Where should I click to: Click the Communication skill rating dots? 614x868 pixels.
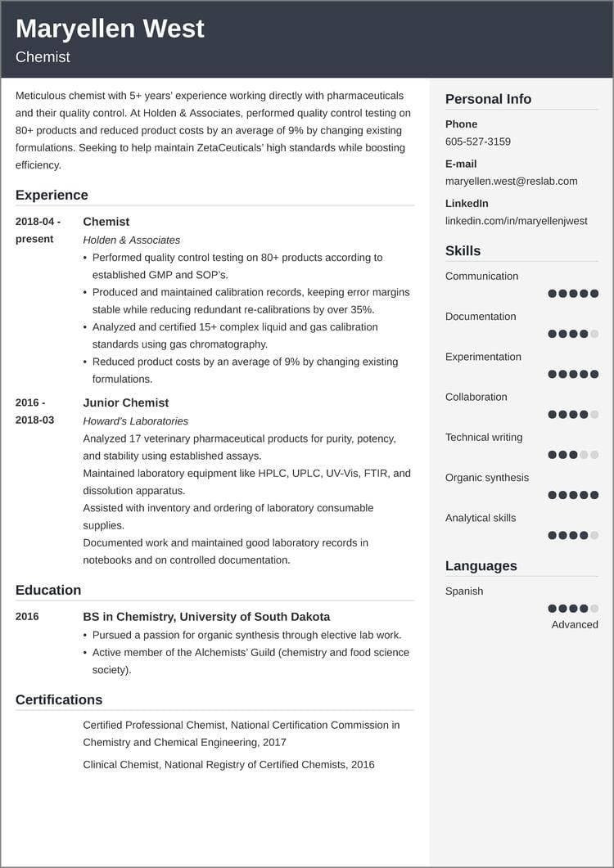coord(573,294)
